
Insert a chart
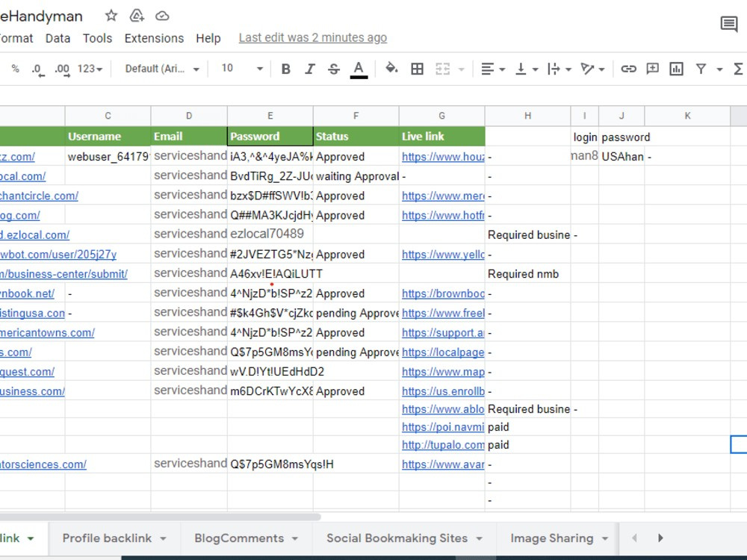coord(676,69)
